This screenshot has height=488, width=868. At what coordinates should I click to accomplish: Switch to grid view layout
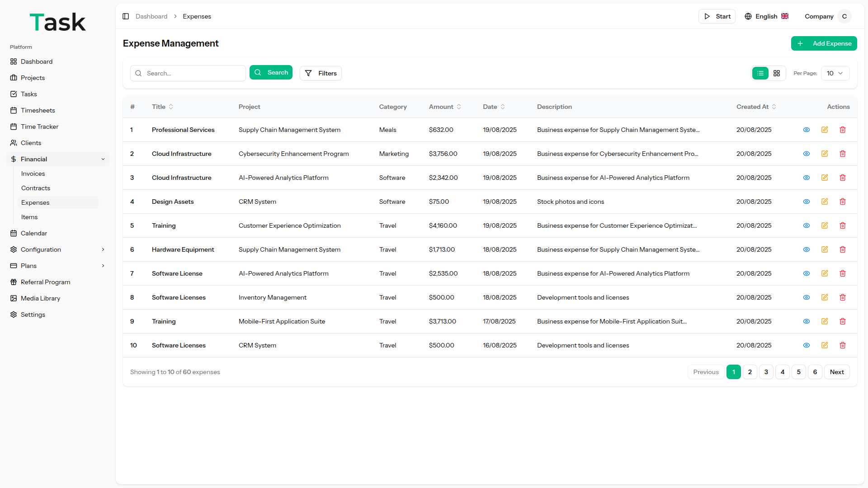click(x=777, y=73)
